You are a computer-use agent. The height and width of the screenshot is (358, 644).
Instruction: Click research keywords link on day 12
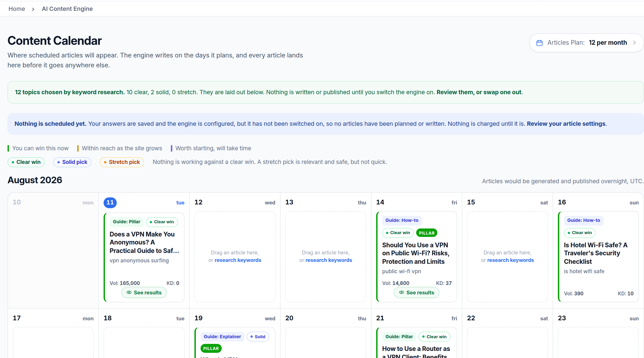point(238,260)
